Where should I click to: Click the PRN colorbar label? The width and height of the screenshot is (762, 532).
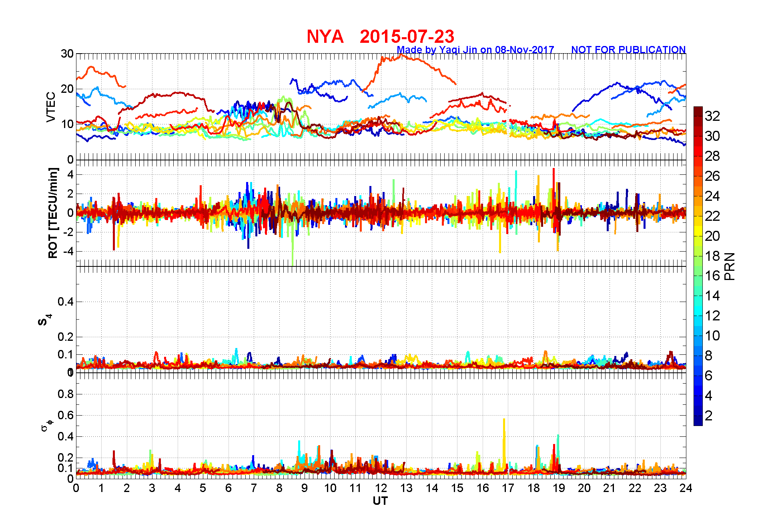pos(730,266)
